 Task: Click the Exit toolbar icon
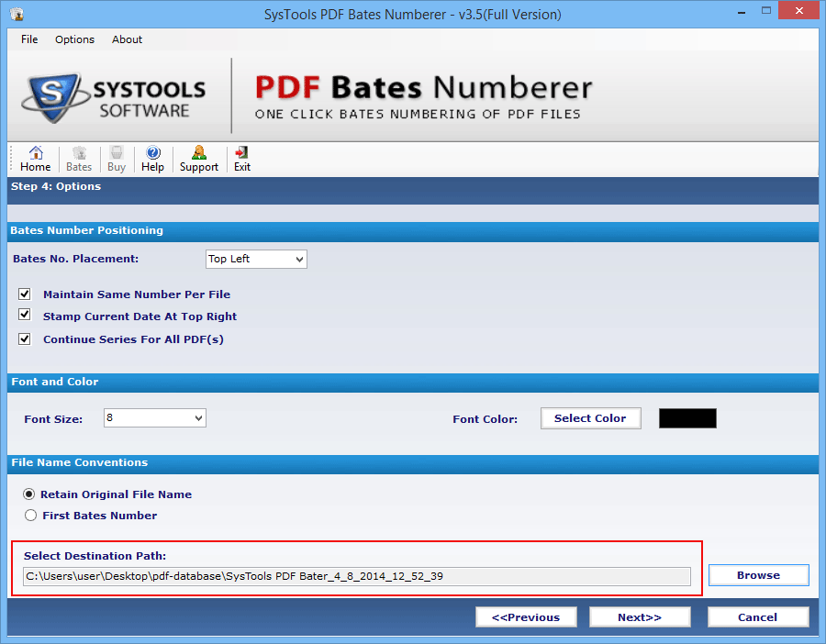(241, 159)
